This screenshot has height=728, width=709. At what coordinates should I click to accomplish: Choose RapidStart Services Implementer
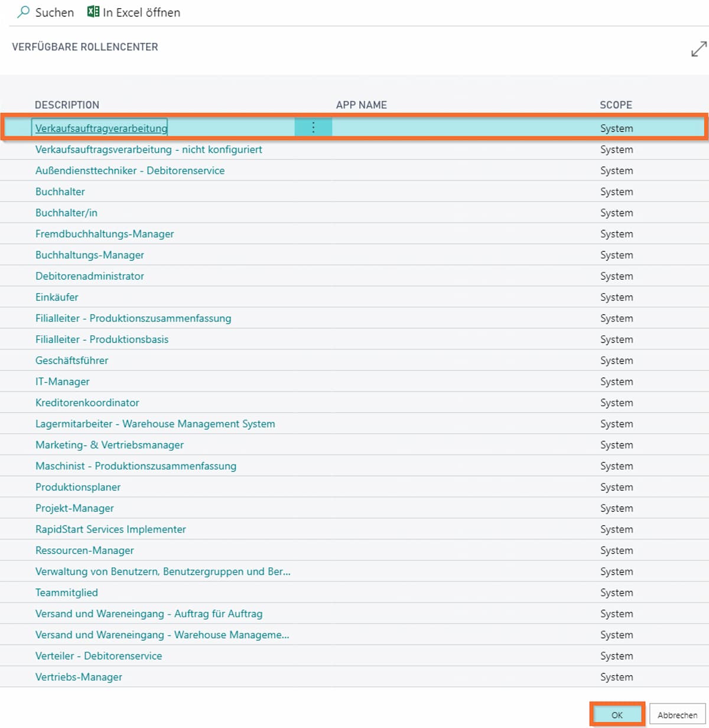(110, 529)
